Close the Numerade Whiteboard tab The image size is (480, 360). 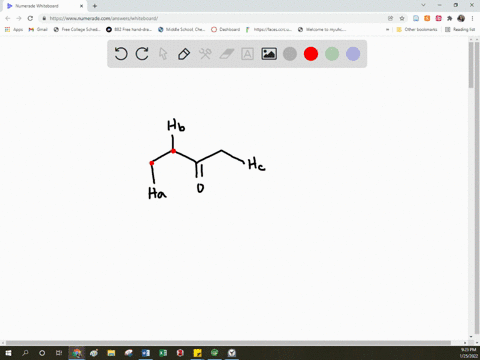[x=81, y=6]
